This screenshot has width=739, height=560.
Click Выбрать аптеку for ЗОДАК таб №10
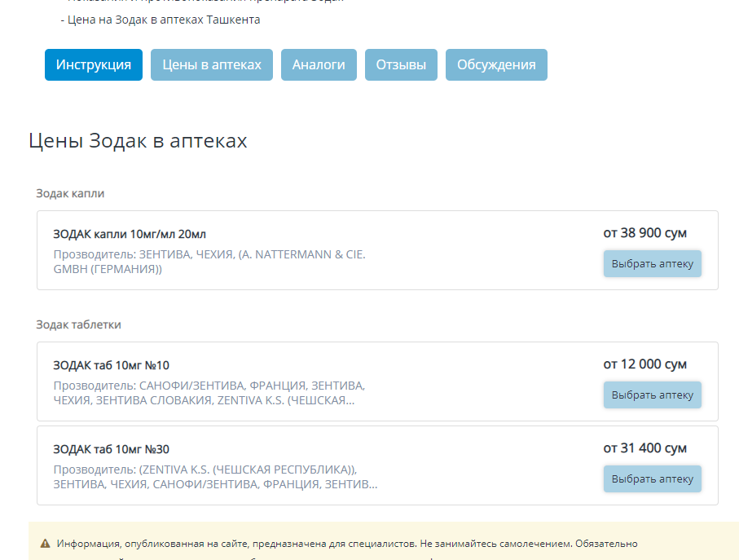[x=653, y=395]
